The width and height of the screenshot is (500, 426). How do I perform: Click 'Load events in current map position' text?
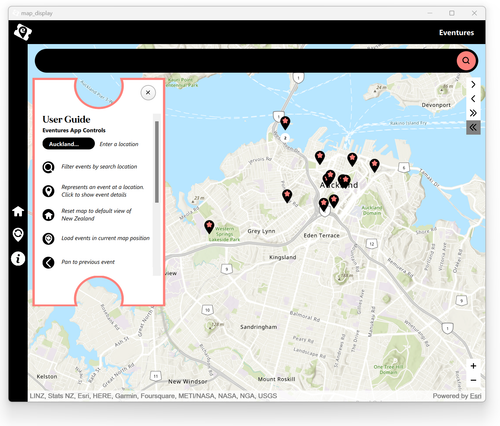coord(105,238)
